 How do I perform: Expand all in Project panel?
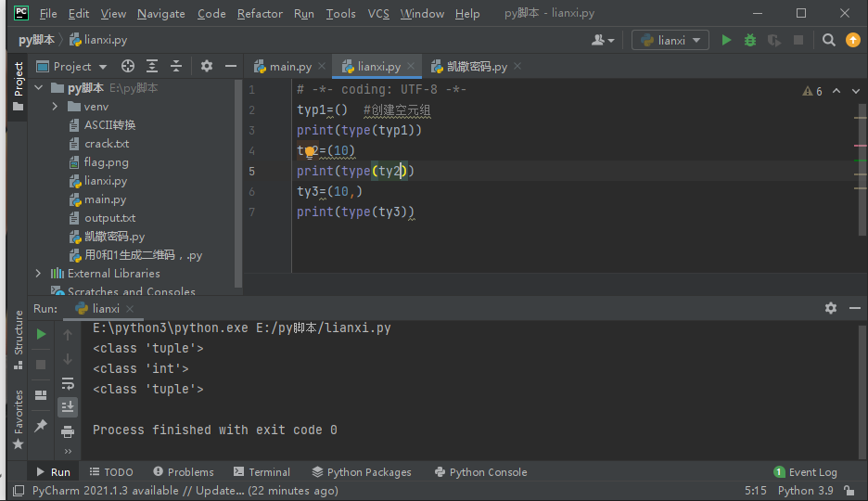152,67
